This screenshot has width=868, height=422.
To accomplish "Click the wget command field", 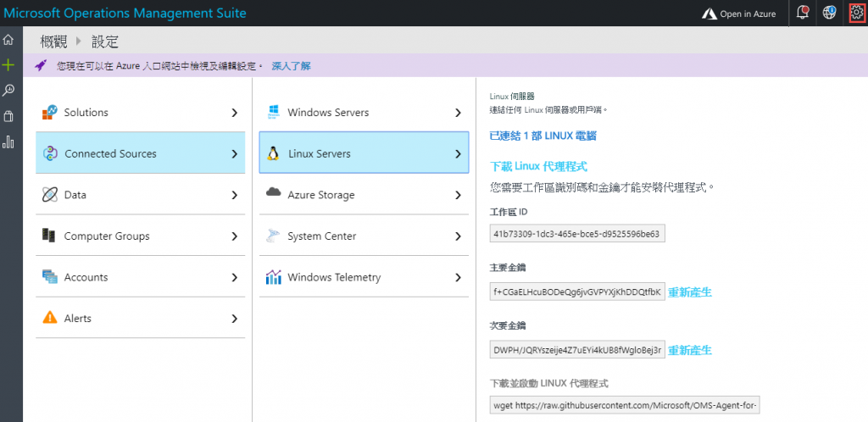I will coord(626,405).
